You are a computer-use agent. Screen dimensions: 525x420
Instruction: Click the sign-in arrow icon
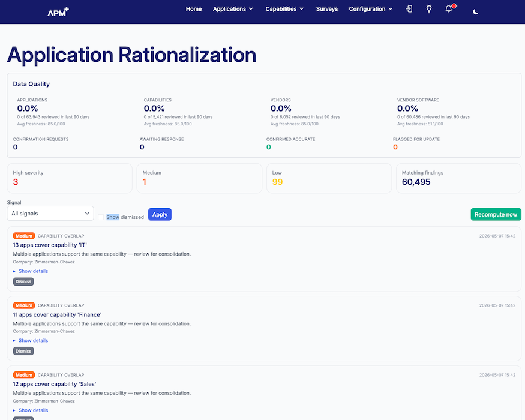[x=409, y=9]
